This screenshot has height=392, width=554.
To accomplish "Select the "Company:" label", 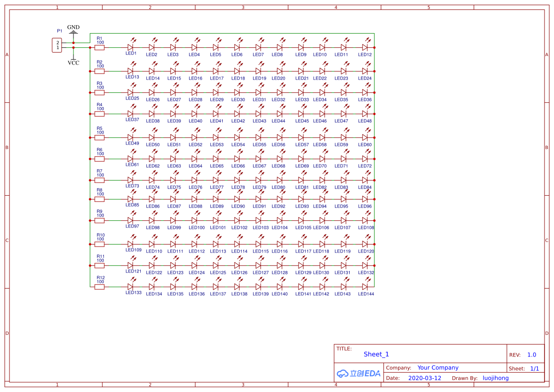I will tap(399, 368).
